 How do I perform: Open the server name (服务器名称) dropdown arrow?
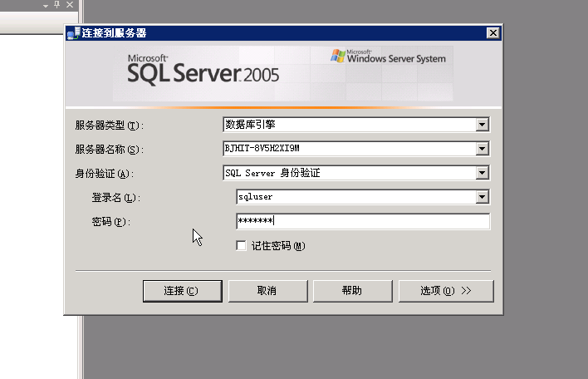(x=483, y=149)
